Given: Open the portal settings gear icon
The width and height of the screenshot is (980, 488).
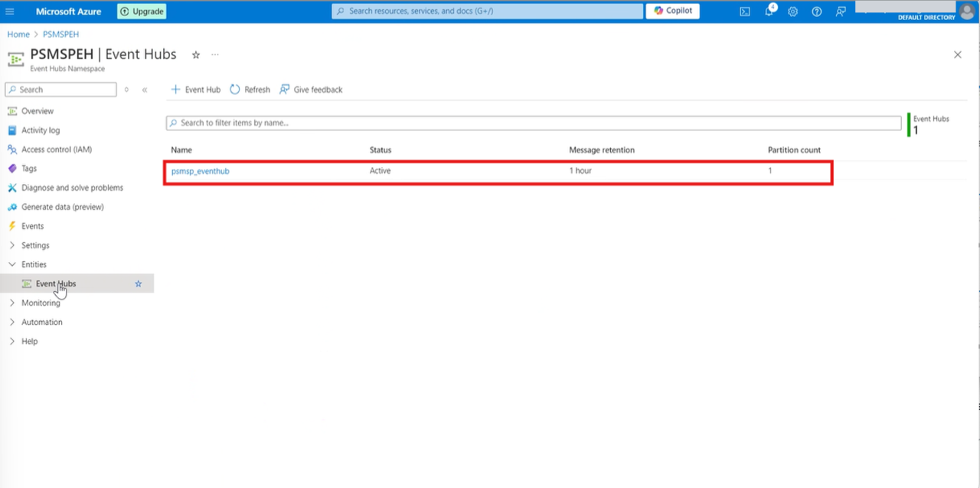Looking at the screenshot, I should coord(792,11).
